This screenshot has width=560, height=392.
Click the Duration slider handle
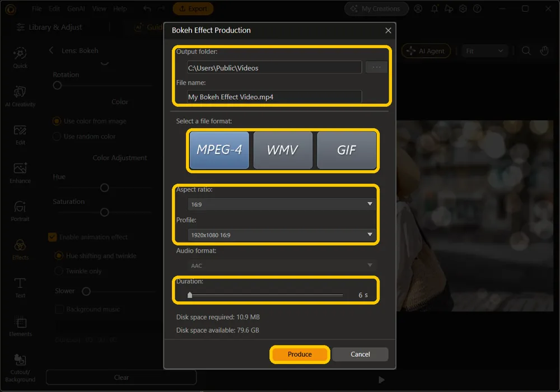tap(190, 295)
